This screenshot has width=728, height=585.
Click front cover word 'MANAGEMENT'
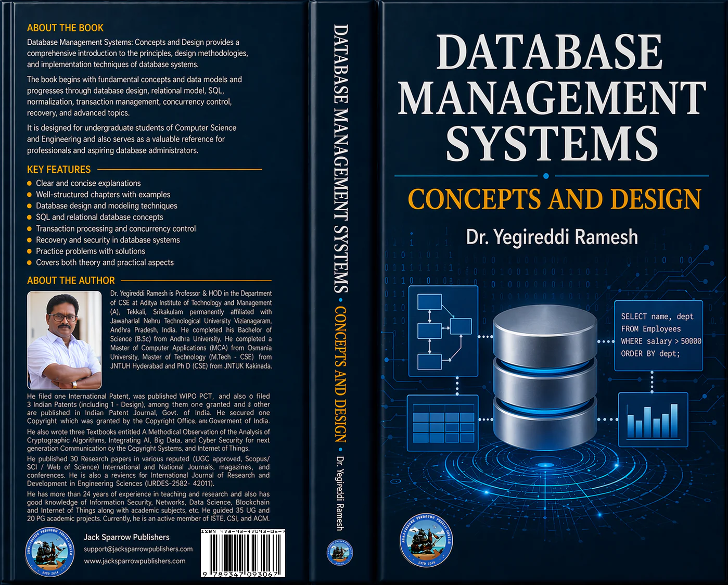552,98
